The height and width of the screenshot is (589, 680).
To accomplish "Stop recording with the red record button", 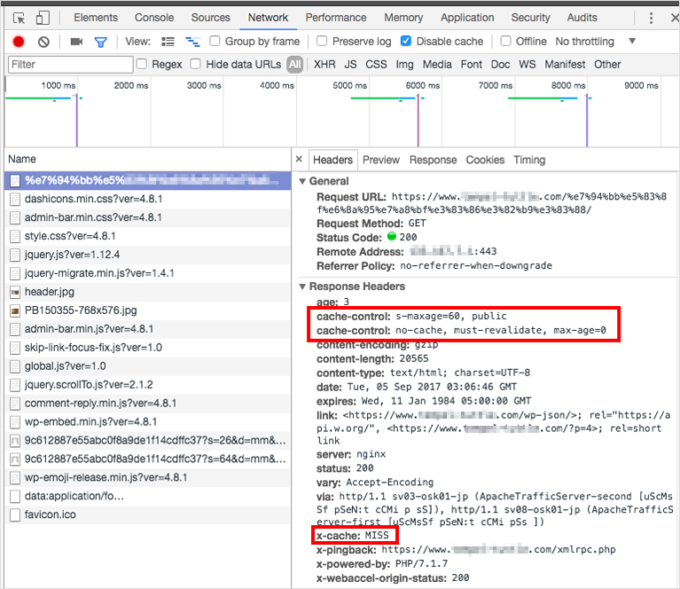I will [18, 42].
